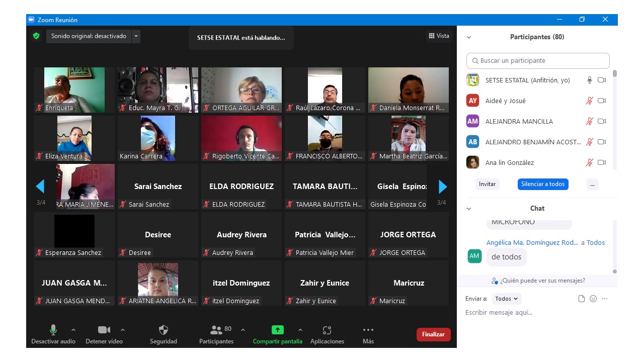Toggle SETSE ESTATAL microphone icon

coord(590,80)
